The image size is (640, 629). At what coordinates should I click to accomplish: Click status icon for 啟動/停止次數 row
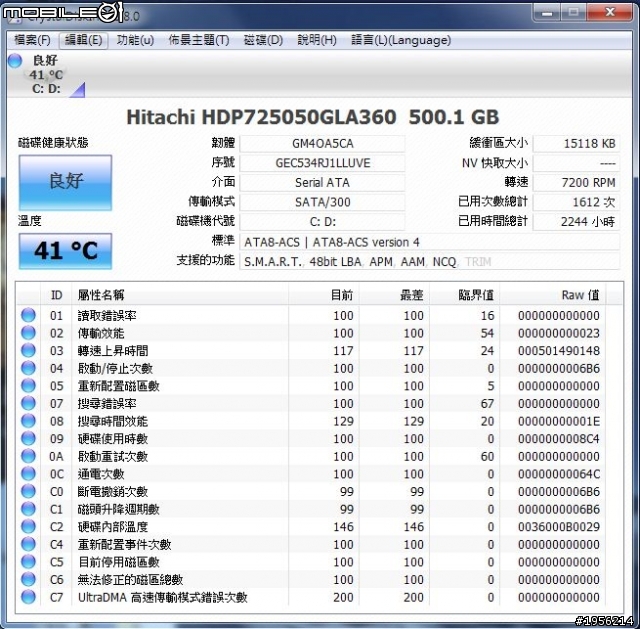28,368
